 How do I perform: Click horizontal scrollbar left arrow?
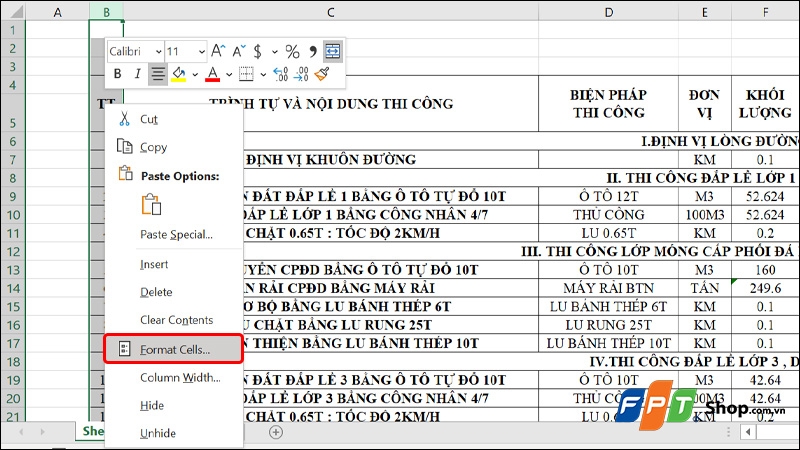click(748, 432)
